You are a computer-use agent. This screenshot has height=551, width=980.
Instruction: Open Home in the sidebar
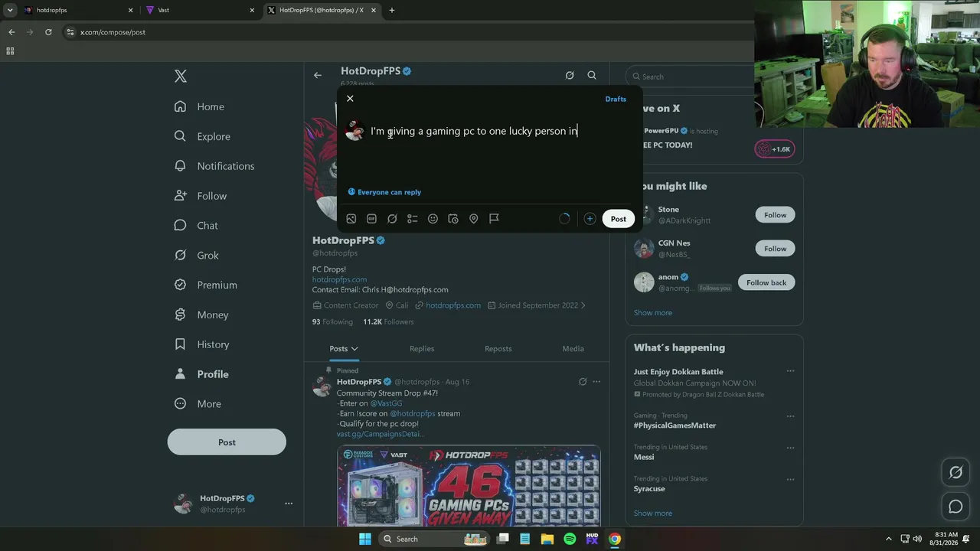pos(199,106)
